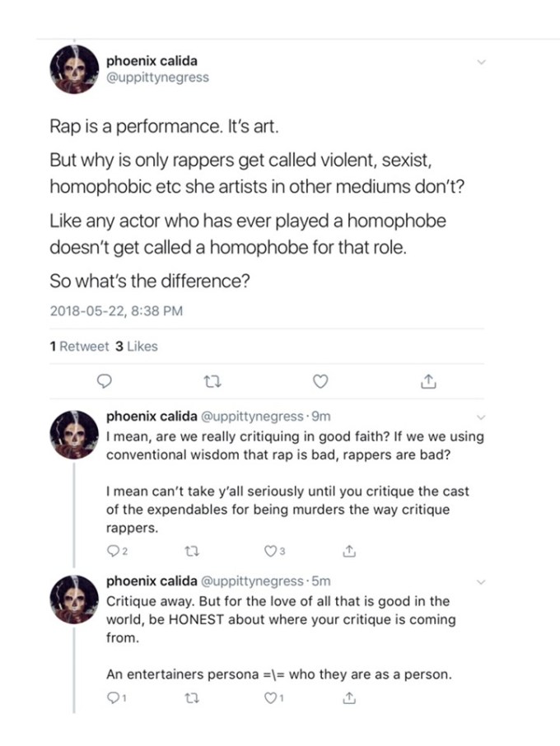Expand options menu on the 5m tweet

point(483,581)
